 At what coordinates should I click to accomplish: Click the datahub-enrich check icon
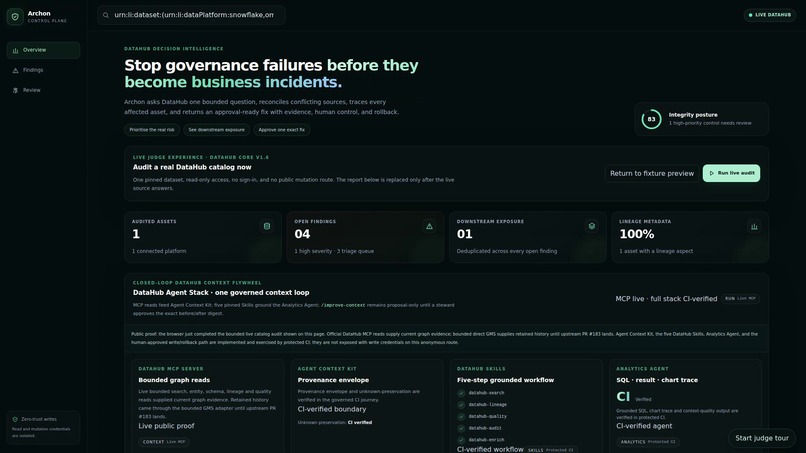(461, 440)
